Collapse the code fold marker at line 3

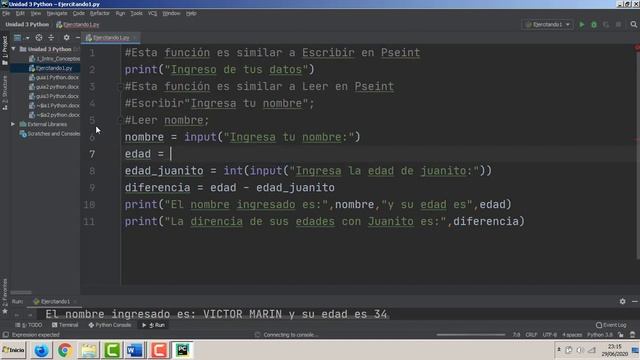[x=120, y=87]
